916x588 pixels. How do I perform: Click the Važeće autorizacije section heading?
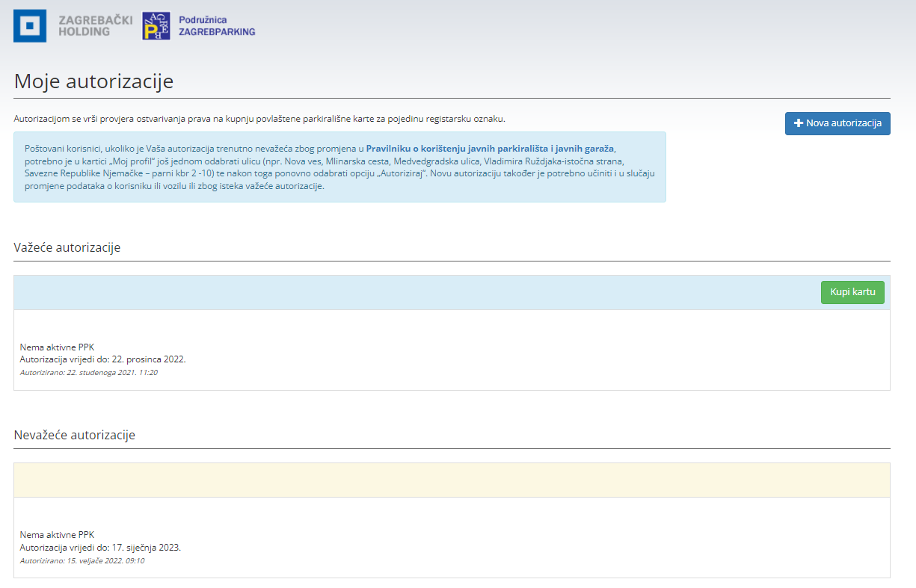coord(67,247)
